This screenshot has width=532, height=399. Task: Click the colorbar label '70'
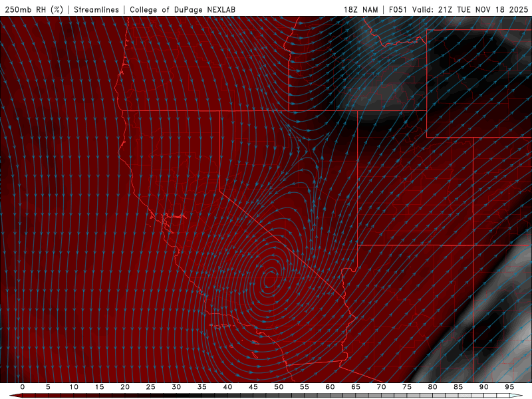pos(381,387)
